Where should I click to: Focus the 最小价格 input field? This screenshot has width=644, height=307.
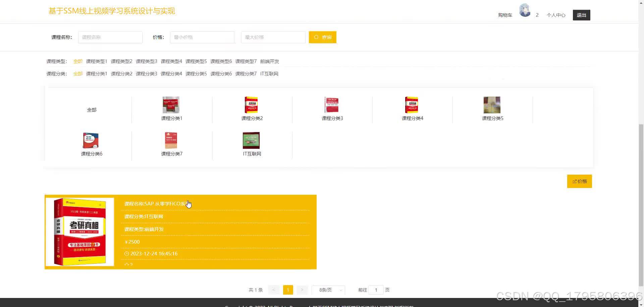(x=202, y=37)
